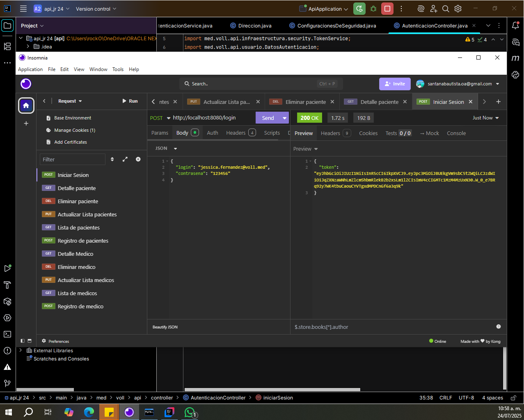Open Windows Task View

[48, 412]
